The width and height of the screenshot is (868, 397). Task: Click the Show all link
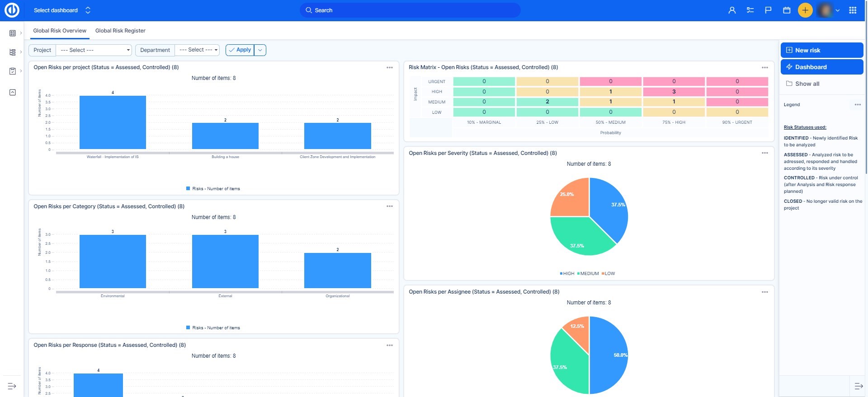point(807,84)
